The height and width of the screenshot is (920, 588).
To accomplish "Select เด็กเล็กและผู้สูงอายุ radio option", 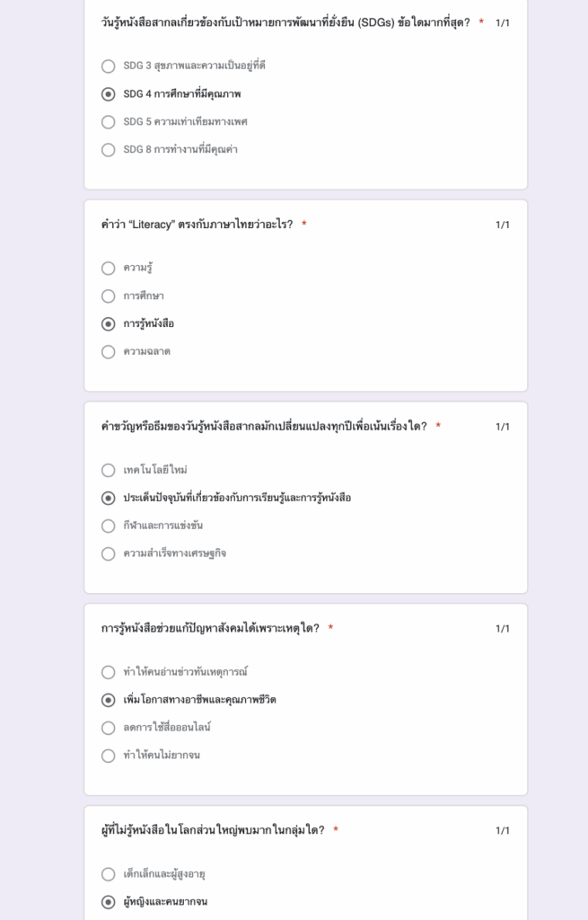I will click(x=109, y=874).
